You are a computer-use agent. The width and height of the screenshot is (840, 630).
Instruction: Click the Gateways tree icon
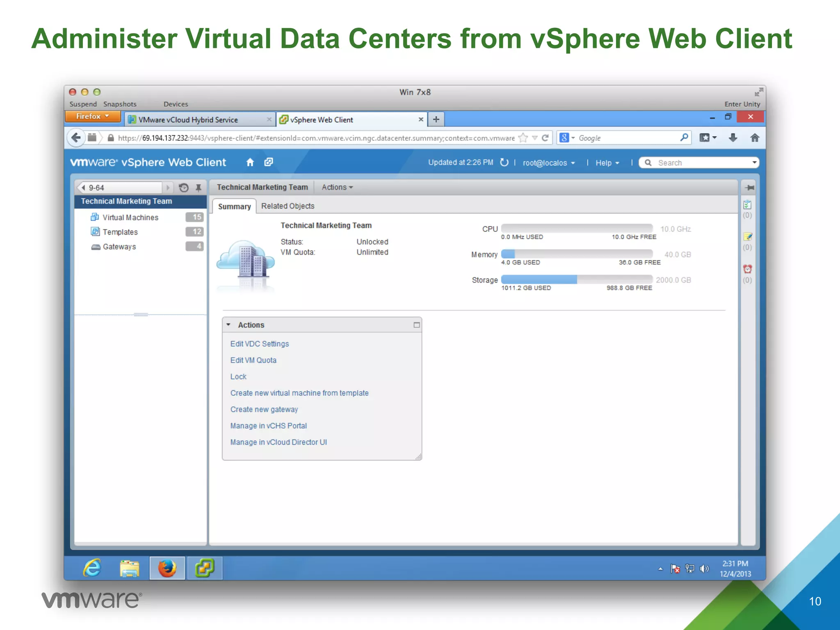[96, 247]
